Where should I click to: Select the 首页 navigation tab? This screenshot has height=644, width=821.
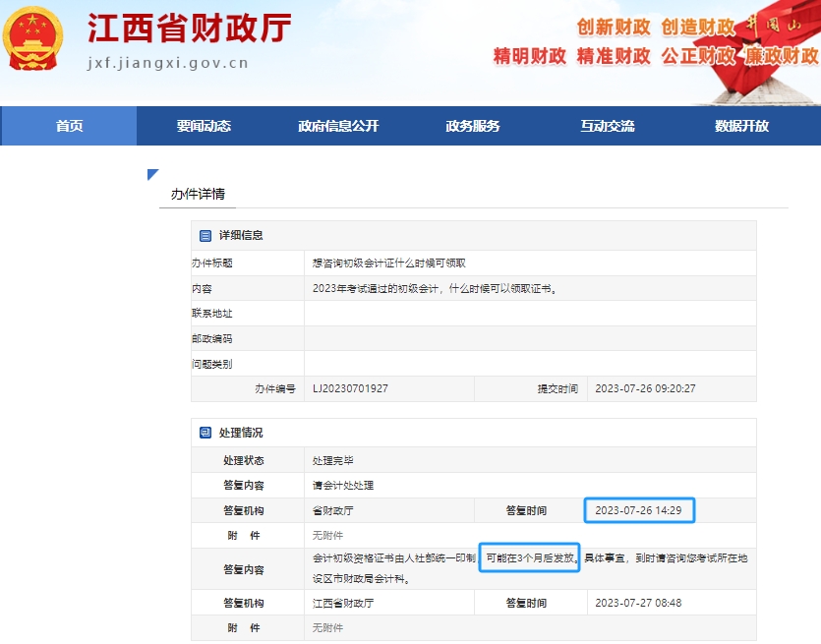tap(68, 126)
